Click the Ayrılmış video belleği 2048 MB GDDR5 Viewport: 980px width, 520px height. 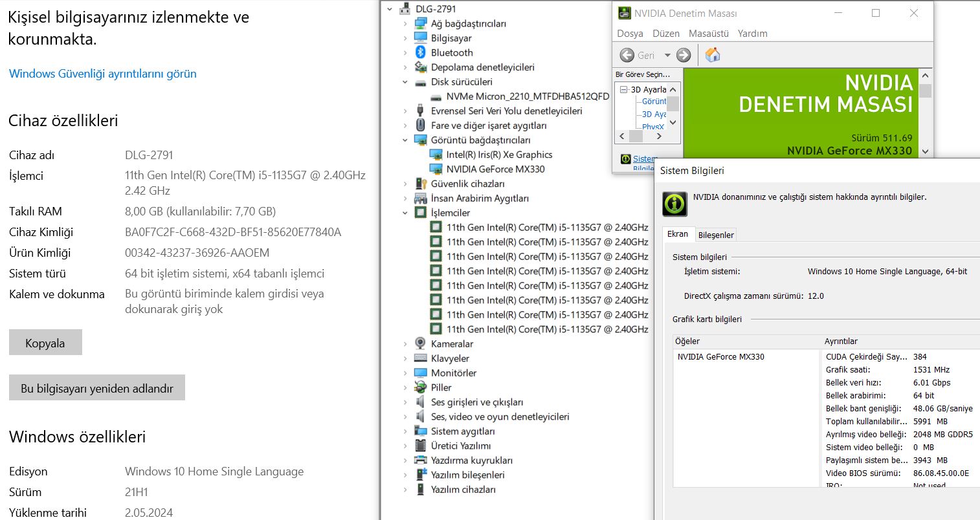pos(943,434)
